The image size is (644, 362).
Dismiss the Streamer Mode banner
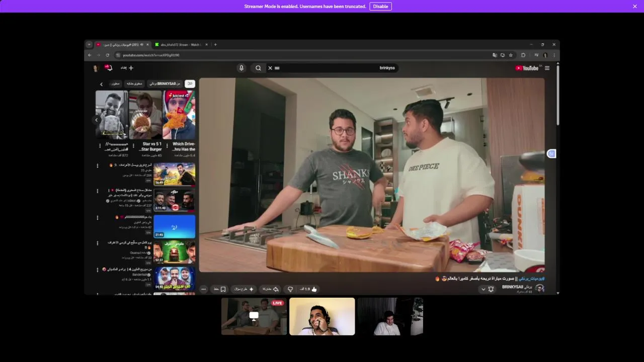635,7
